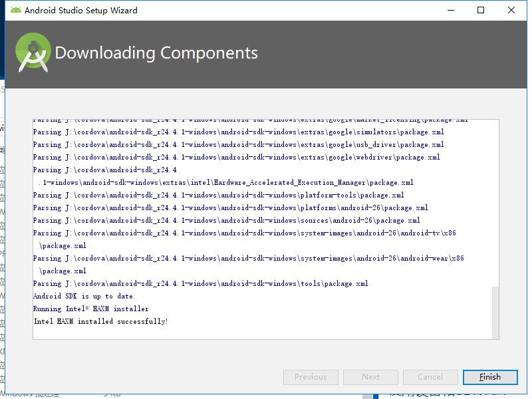
Task: Click the disabled Cancel button
Action: (430, 377)
